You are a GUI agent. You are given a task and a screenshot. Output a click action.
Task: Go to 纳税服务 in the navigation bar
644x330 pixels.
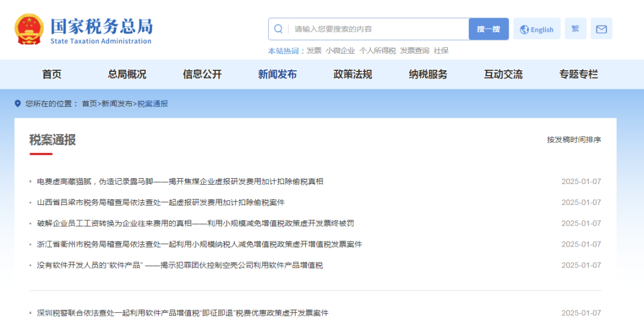428,74
